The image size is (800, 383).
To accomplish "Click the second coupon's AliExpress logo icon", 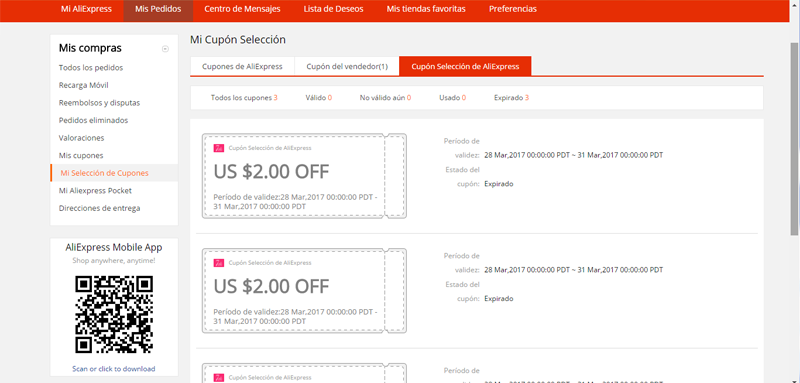I will coord(218,263).
